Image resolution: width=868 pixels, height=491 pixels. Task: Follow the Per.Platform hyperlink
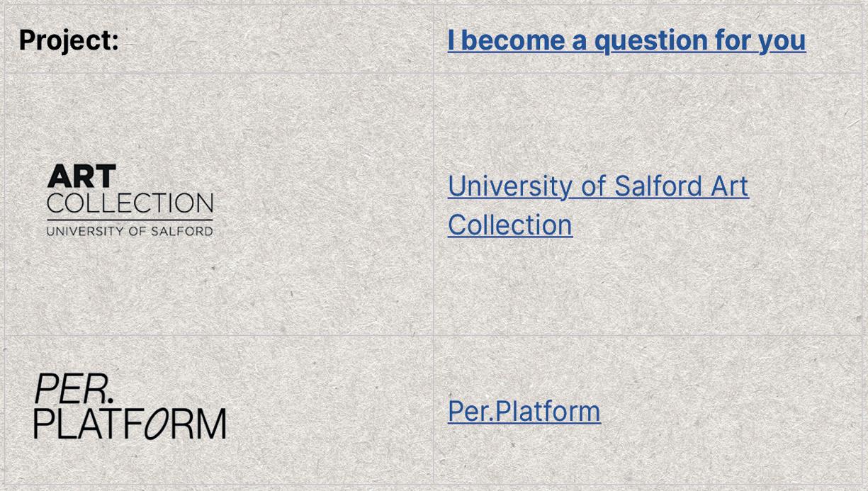click(524, 411)
